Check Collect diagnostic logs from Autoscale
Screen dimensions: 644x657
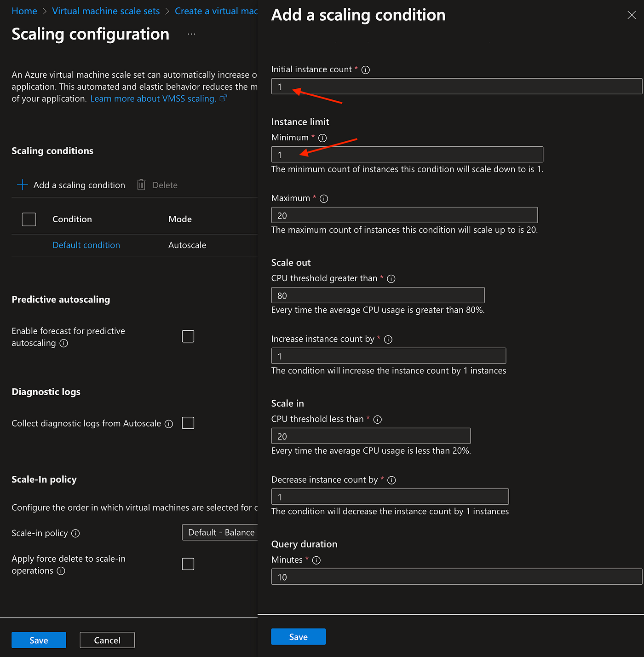(188, 423)
